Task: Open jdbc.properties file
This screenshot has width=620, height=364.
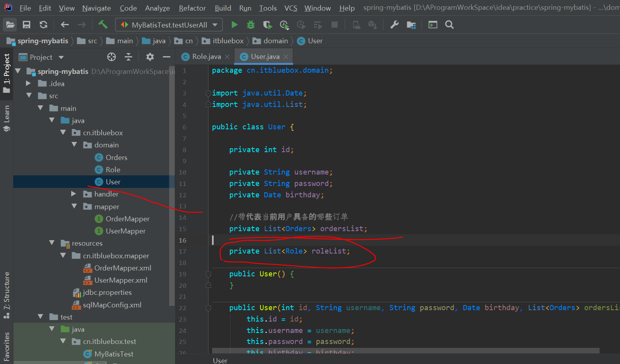Action: (102, 292)
